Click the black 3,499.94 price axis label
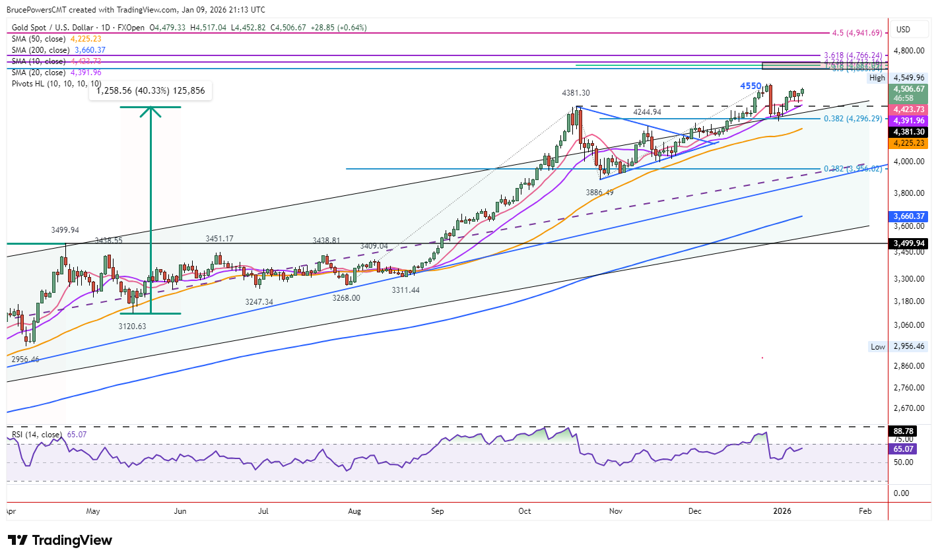 click(909, 243)
